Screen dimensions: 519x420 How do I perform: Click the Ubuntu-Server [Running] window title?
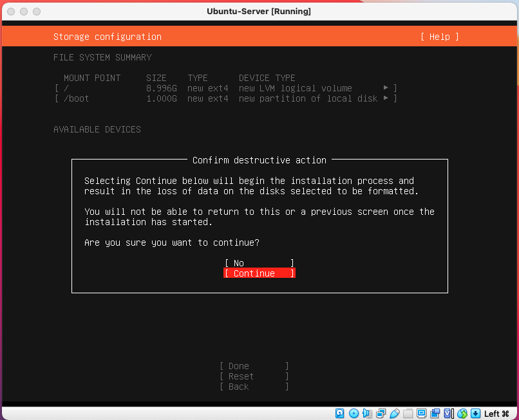click(259, 11)
